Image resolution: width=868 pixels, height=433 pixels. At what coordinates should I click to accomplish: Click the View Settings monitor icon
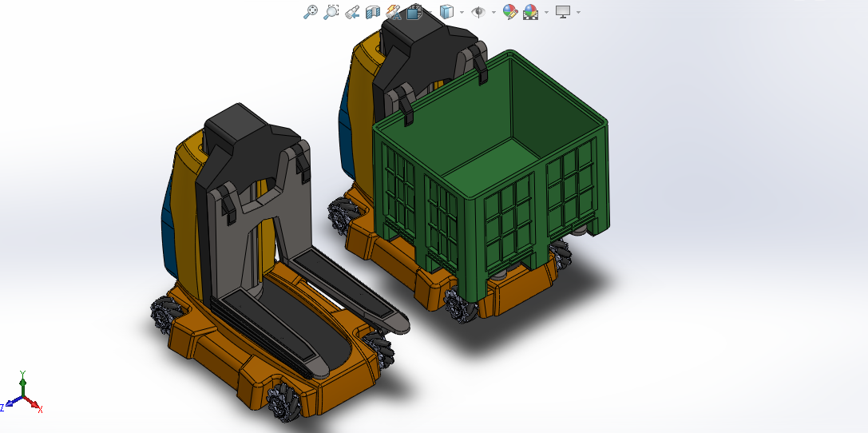coord(563,12)
